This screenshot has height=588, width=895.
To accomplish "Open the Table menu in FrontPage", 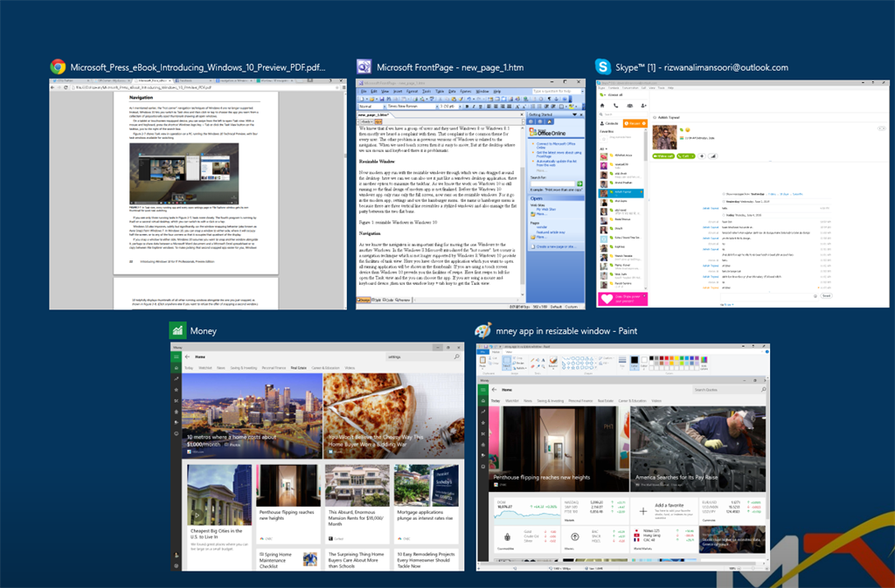I will point(440,91).
